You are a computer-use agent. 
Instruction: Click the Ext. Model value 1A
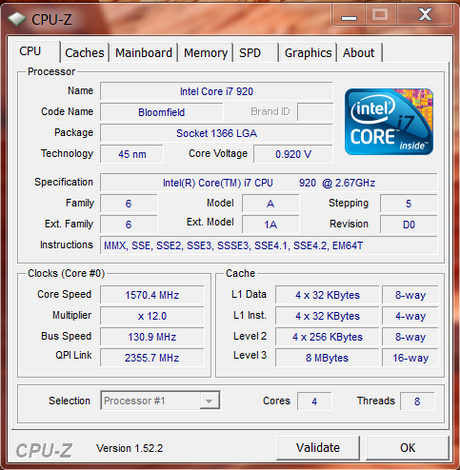click(271, 225)
